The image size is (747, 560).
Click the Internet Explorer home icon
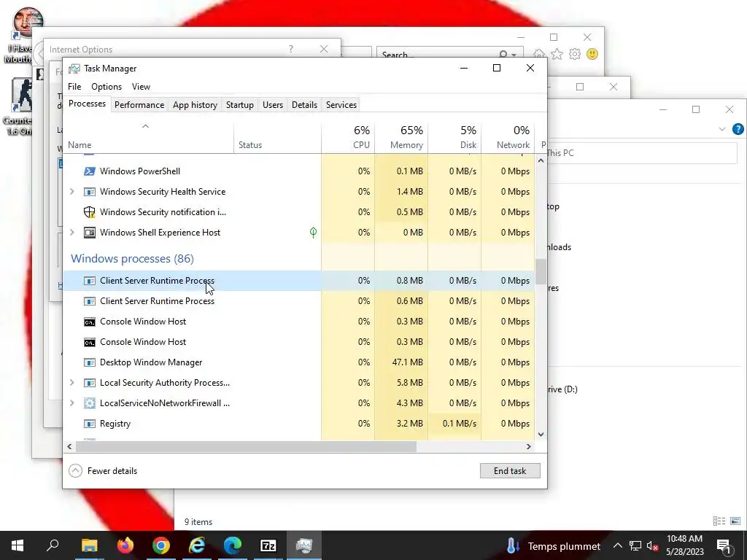(539, 54)
